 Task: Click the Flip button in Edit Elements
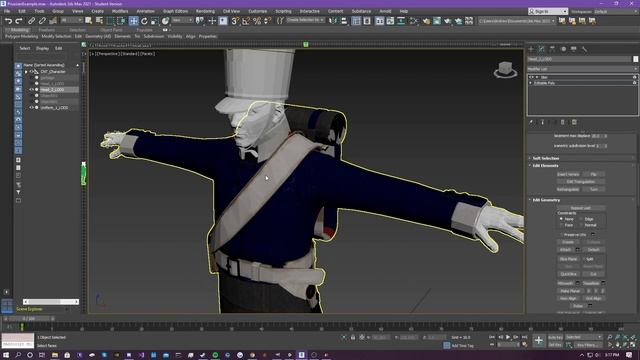593,174
